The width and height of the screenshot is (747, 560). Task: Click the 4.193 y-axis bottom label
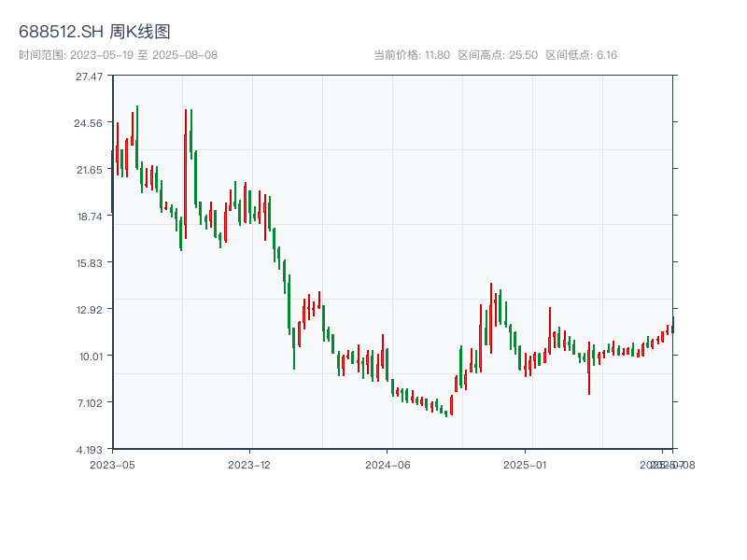[x=90, y=449]
